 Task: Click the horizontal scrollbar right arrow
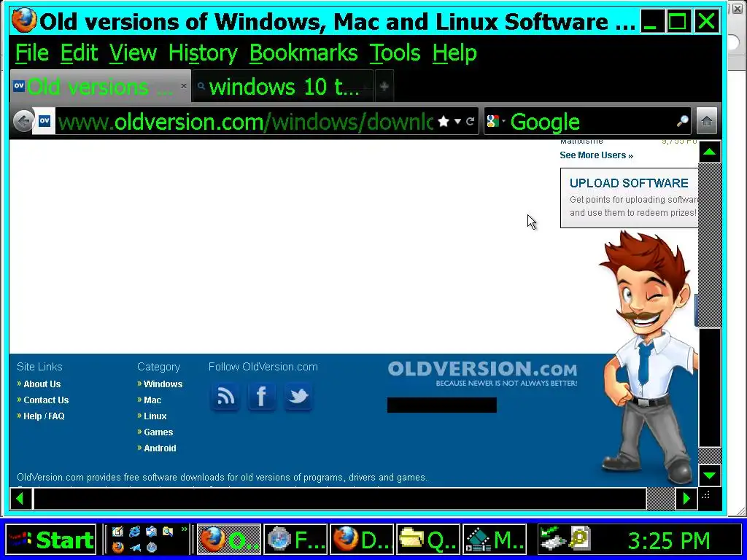(686, 499)
